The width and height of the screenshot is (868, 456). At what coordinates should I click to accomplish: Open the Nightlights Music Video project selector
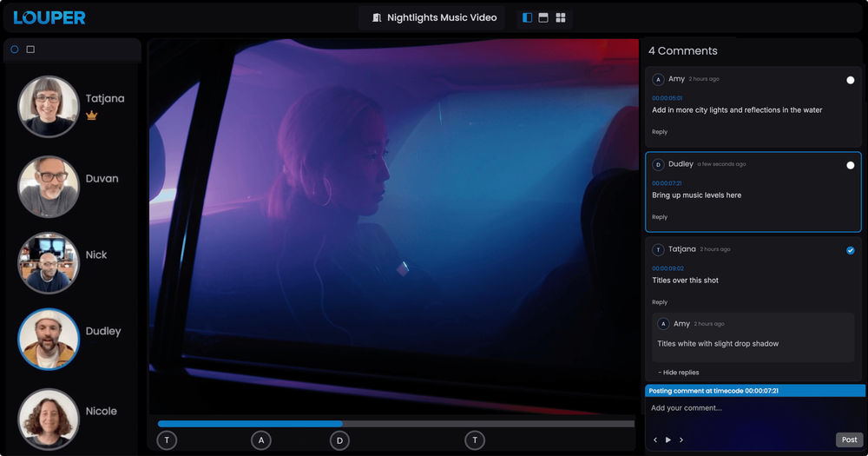433,17
